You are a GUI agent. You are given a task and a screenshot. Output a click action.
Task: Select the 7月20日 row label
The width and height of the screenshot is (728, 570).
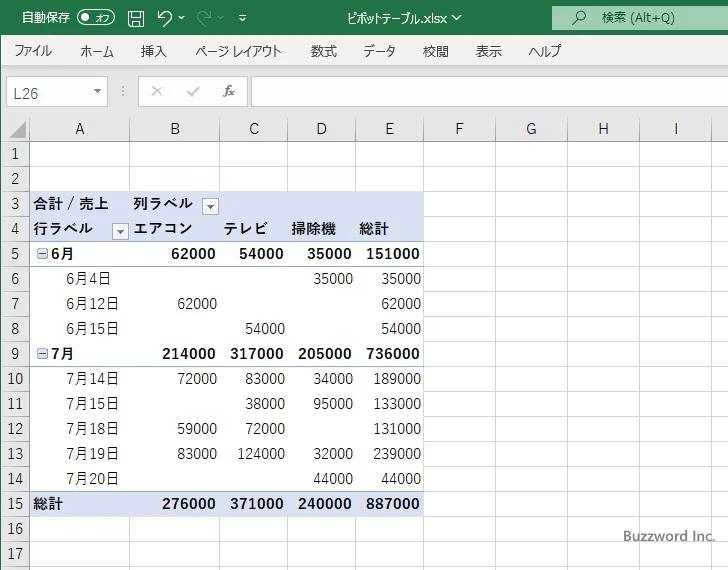(80, 479)
